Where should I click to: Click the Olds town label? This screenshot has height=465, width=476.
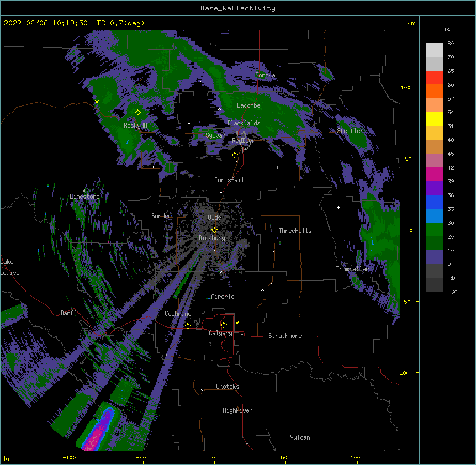(x=214, y=218)
